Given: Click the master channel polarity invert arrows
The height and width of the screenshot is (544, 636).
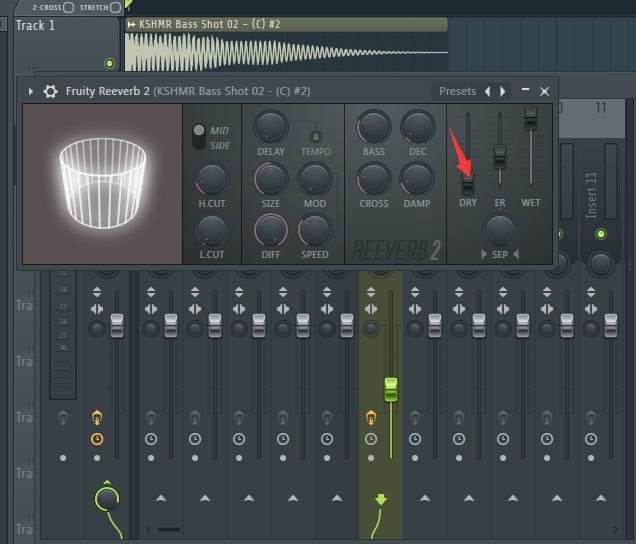Looking at the screenshot, I should [97, 292].
